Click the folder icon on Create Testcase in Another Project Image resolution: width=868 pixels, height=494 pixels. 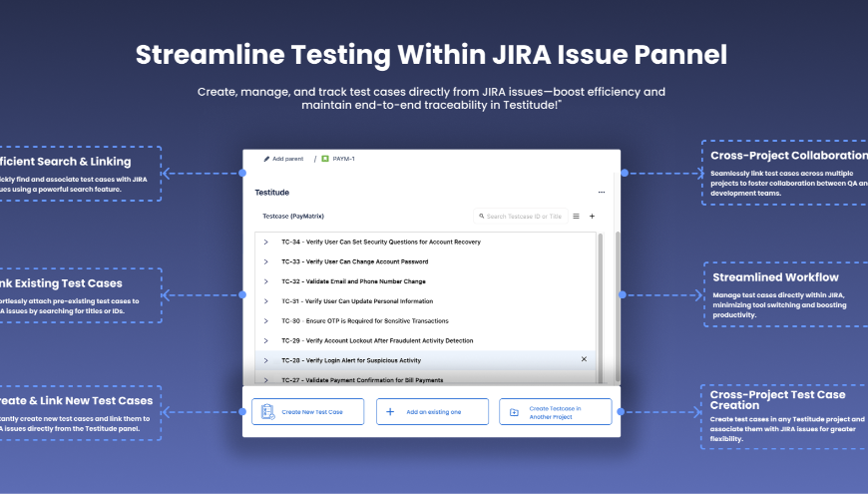pos(514,412)
